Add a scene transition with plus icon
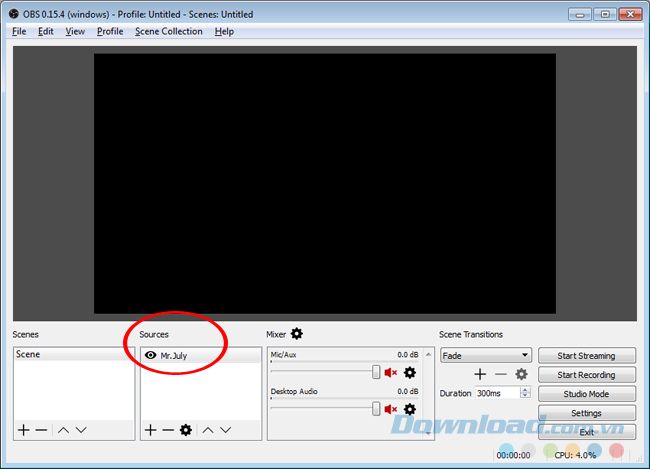Image resolution: width=650 pixels, height=469 pixels. [480, 374]
